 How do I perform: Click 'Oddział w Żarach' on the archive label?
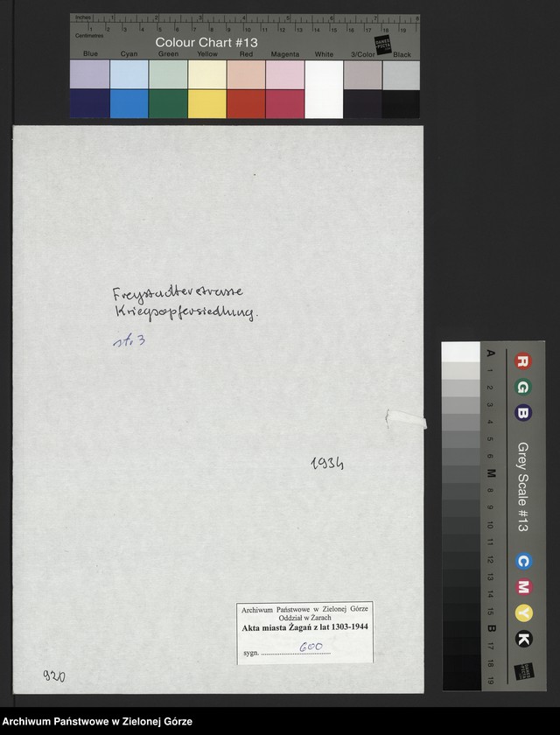point(304,618)
